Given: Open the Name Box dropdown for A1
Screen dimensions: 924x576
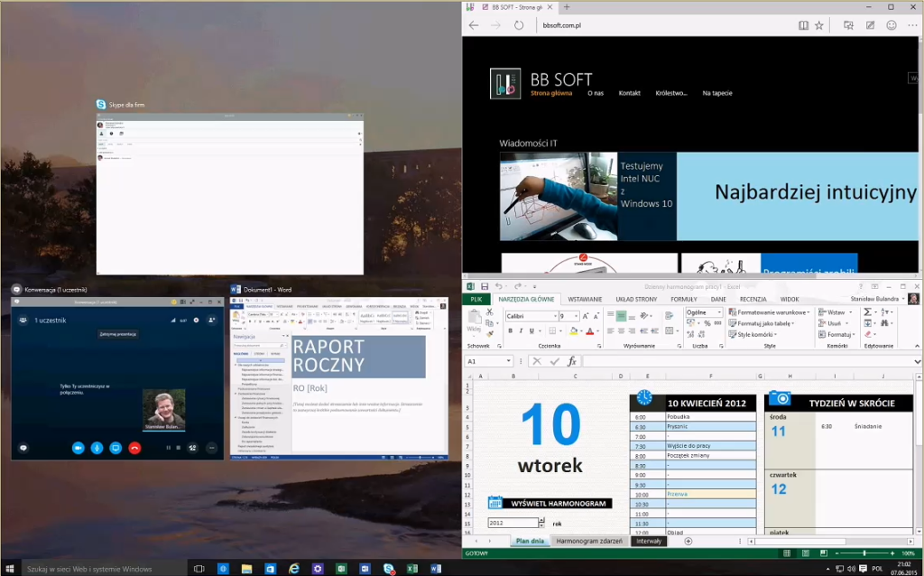Looking at the screenshot, I should [x=509, y=361].
